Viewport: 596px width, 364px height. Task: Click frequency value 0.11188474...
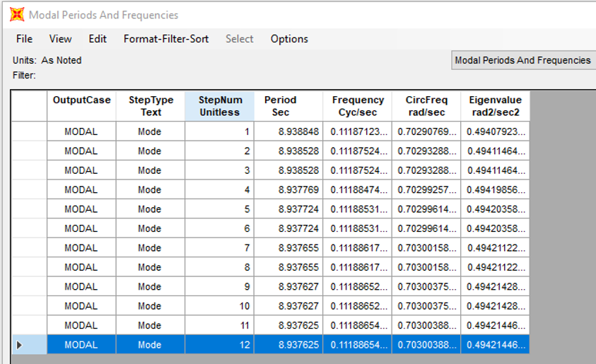pyautogui.click(x=357, y=189)
